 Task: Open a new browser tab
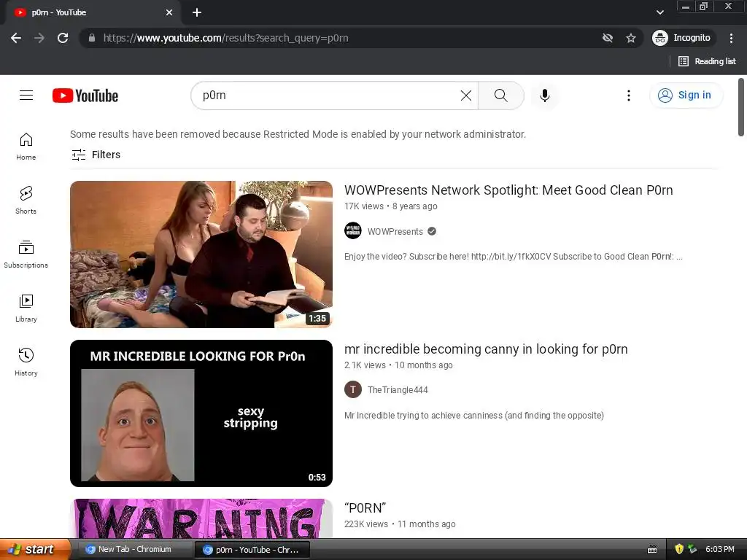tap(197, 13)
